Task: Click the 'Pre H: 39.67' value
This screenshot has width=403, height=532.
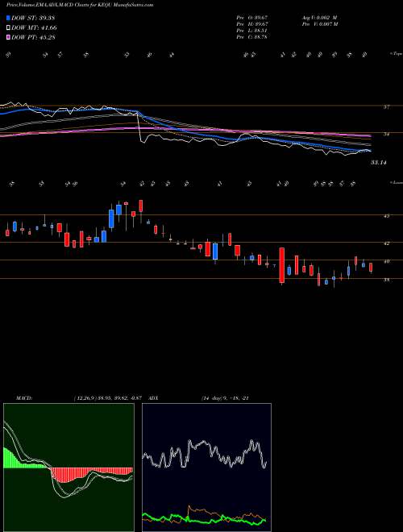Action: (x=252, y=24)
